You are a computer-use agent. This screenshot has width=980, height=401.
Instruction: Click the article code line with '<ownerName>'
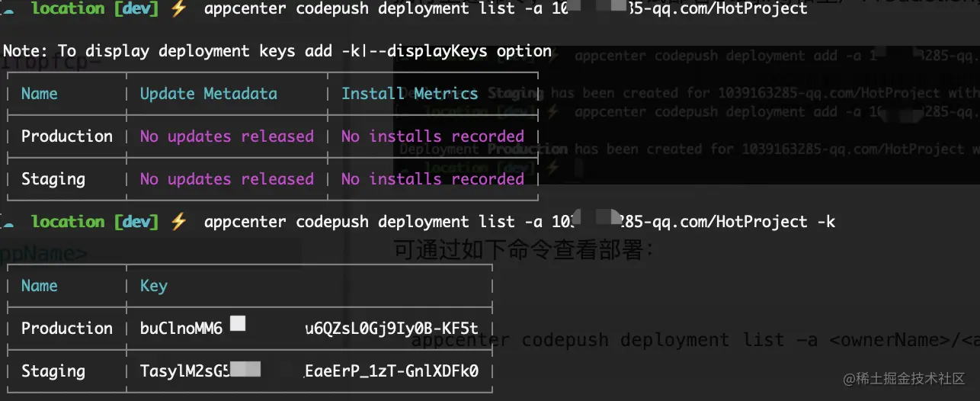695,340
